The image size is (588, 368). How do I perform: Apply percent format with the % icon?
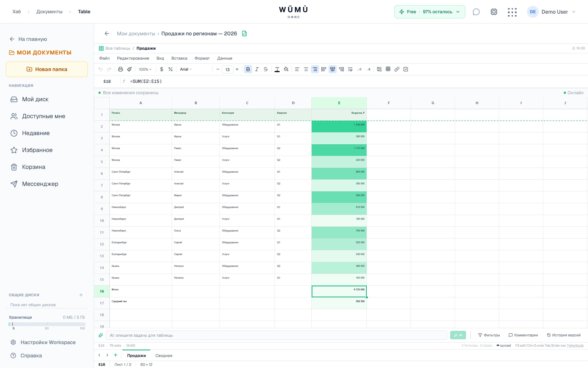point(171,69)
